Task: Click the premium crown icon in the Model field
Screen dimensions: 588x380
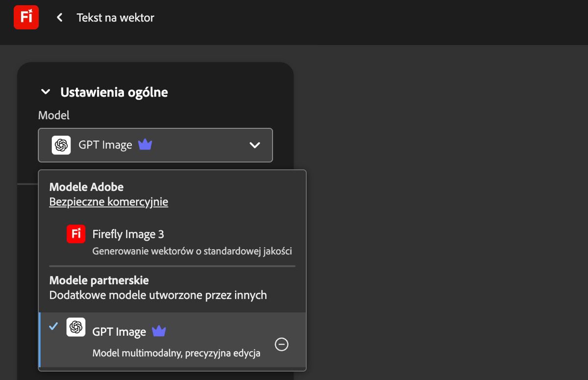Action: [x=145, y=145]
